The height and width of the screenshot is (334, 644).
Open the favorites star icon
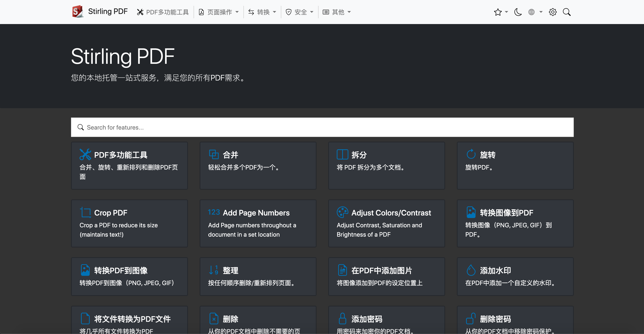click(x=498, y=12)
